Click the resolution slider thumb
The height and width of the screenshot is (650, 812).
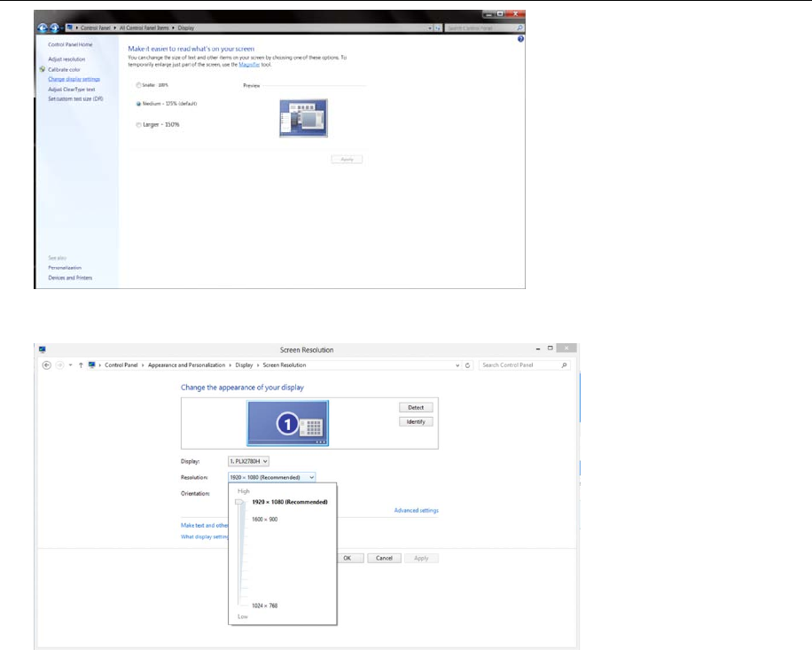pos(239,502)
